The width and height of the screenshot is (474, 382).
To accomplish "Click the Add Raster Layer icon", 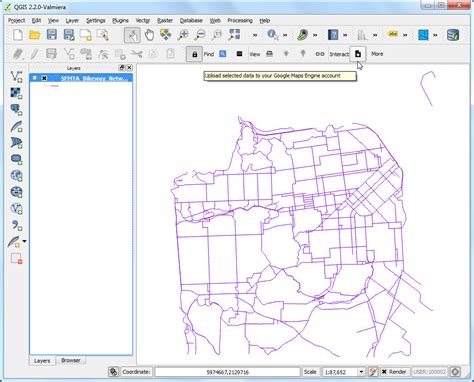I will point(16,93).
